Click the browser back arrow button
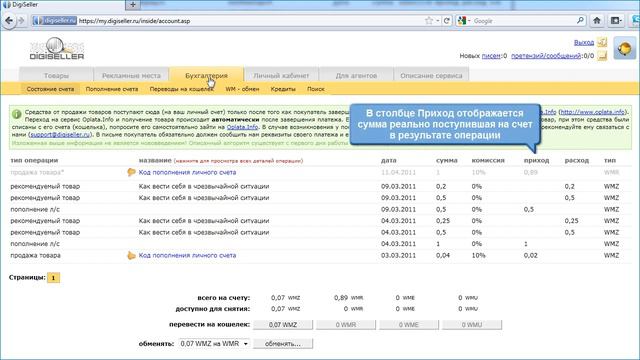The image size is (640, 360). (x=9, y=20)
